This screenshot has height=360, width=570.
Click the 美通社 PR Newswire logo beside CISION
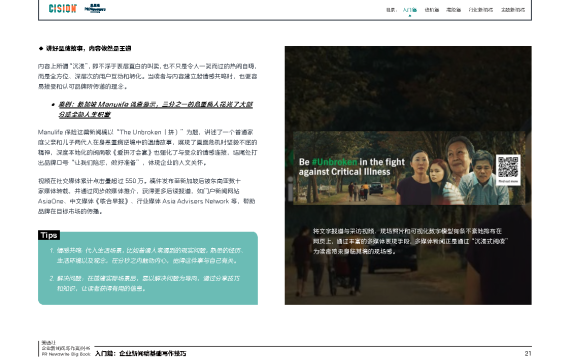(95, 8)
